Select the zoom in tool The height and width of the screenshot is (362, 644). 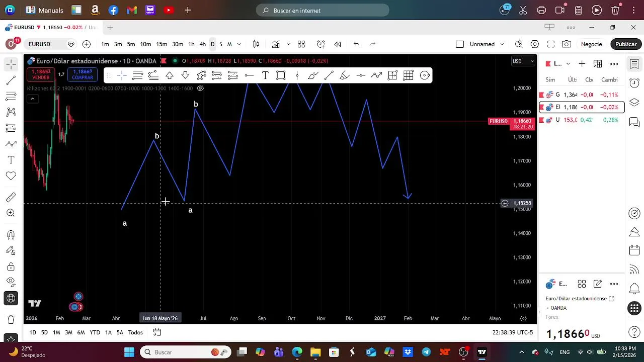(11, 213)
